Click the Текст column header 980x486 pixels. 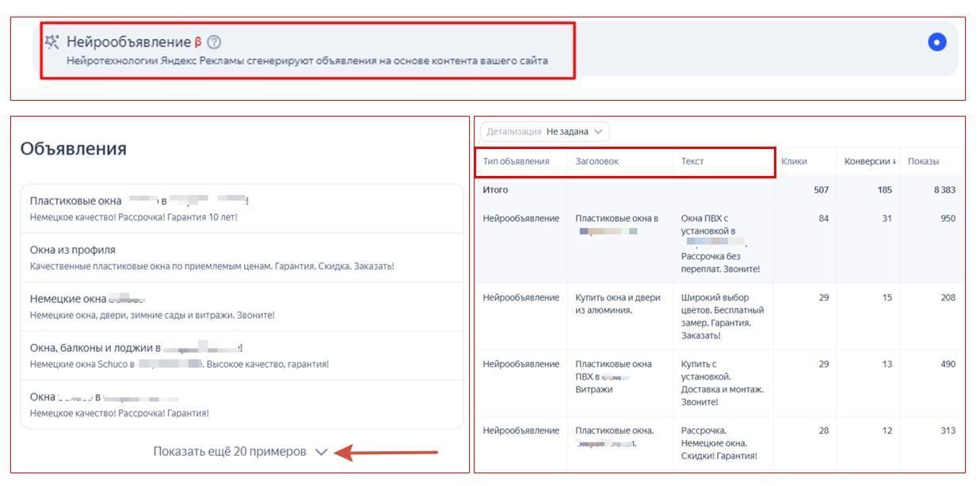tap(691, 159)
